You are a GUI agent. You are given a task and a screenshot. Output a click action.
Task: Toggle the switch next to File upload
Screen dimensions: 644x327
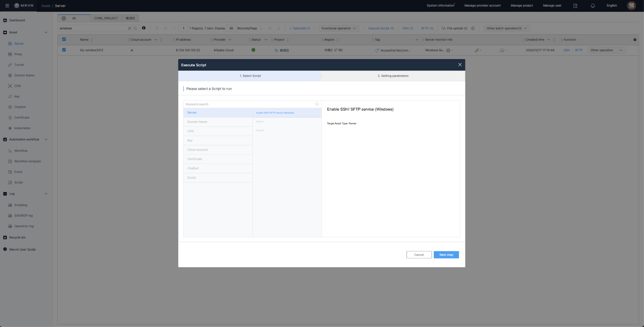pos(473,28)
